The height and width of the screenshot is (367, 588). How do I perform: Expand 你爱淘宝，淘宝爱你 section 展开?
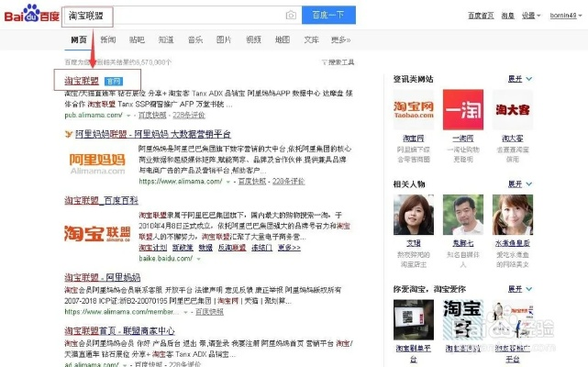[520, 289]
